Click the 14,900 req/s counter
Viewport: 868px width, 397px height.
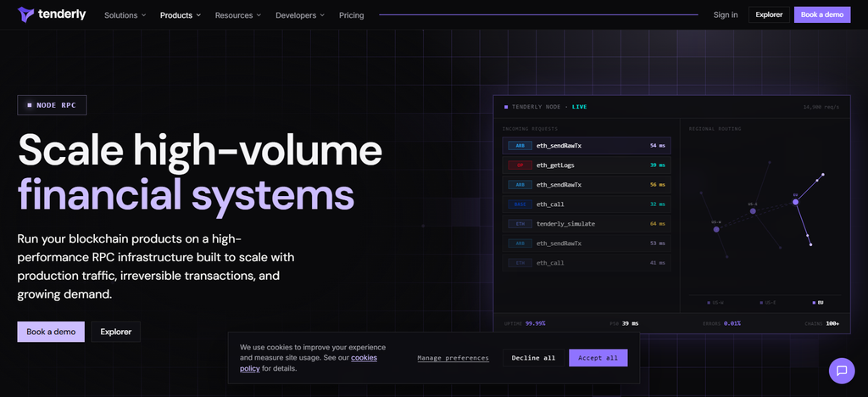(821, 107)
